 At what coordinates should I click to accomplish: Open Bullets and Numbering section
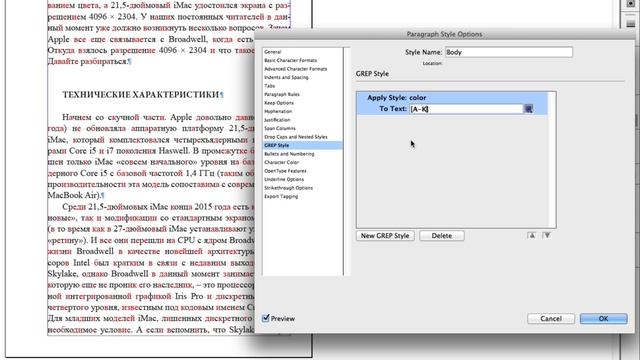coord(289,154)
